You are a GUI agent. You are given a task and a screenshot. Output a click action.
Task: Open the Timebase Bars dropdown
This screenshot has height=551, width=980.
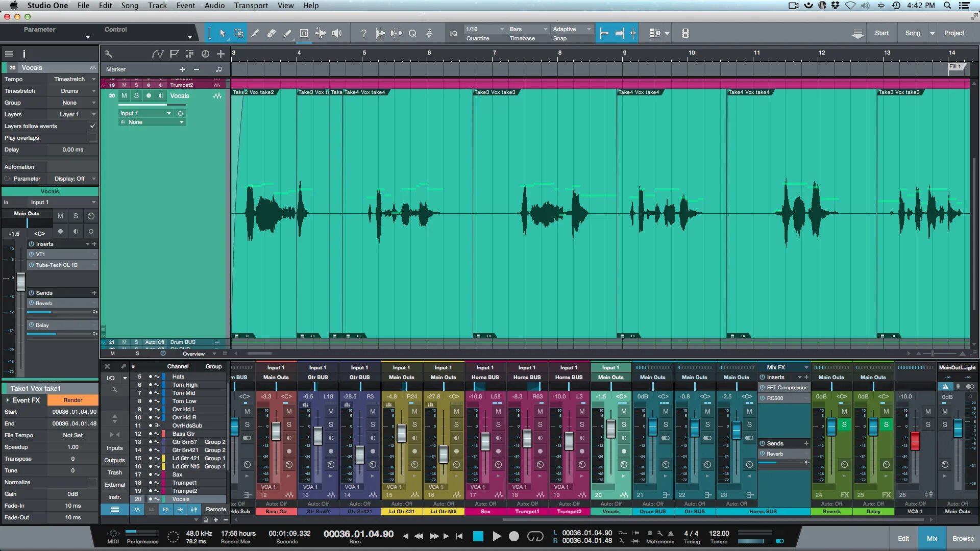pyautogui.click(x=528, y=29)
